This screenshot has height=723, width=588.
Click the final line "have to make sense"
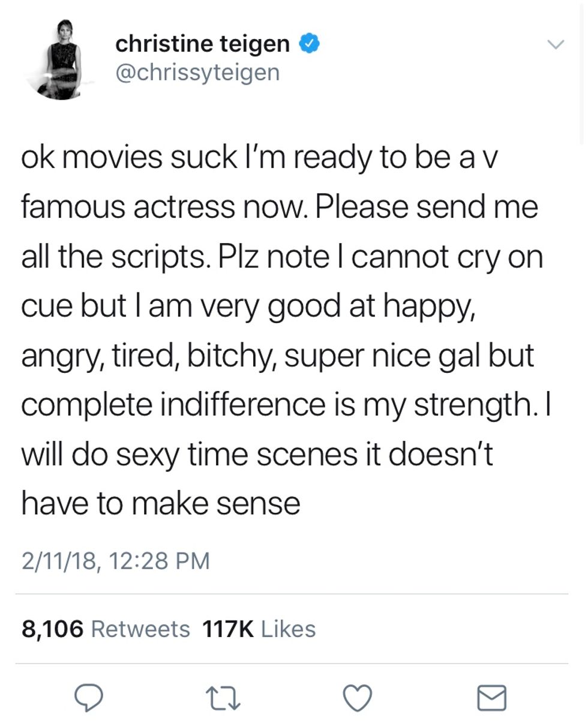click(x=161, y=503)
